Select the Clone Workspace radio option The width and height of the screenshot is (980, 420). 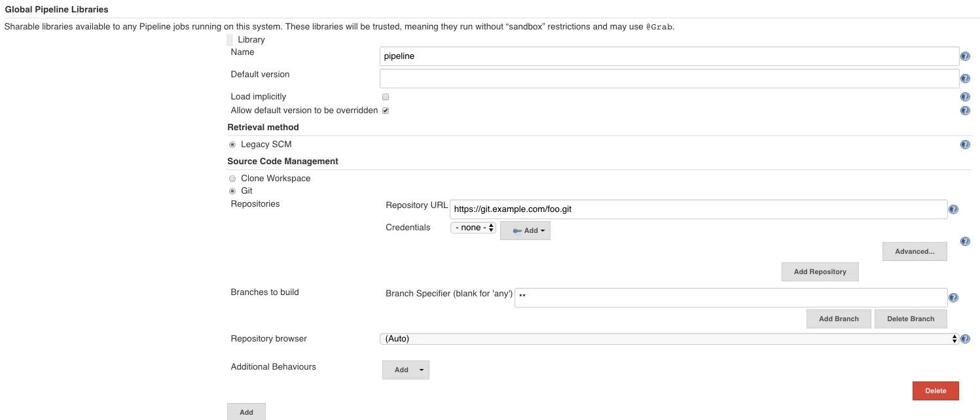[232, 179]
